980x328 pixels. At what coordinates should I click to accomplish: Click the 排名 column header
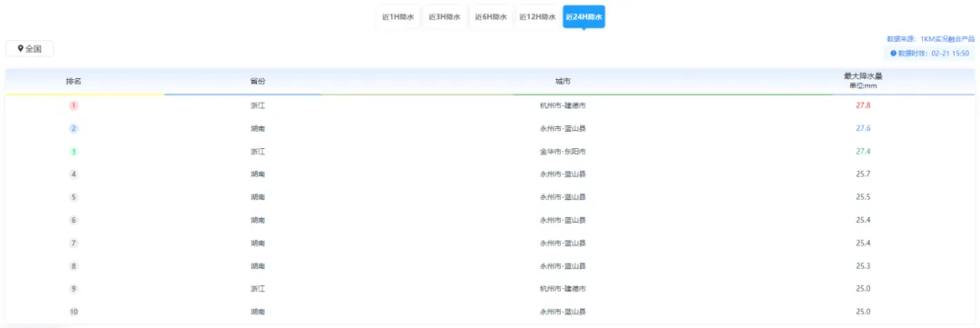pos(73,82)
